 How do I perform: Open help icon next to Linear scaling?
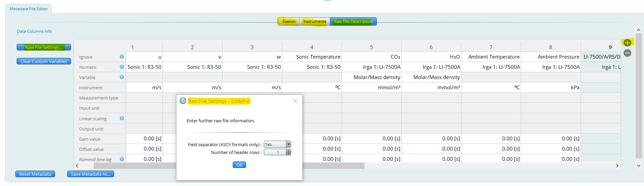tap(121, 118)
